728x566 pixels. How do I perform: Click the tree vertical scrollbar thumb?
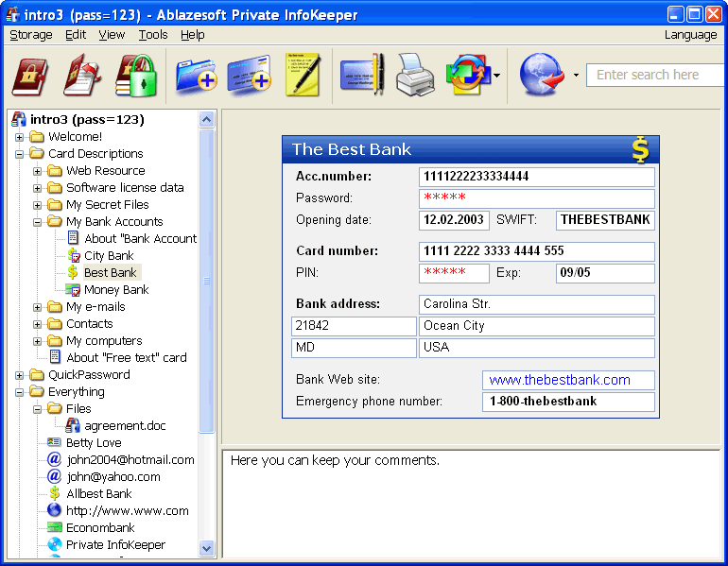point(207,281)
